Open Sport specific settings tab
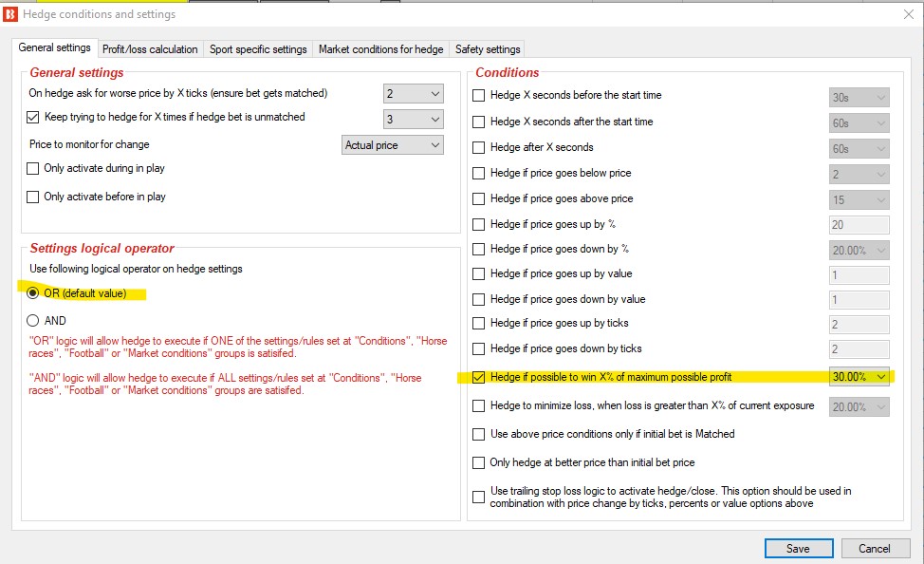 click(258, 49)
